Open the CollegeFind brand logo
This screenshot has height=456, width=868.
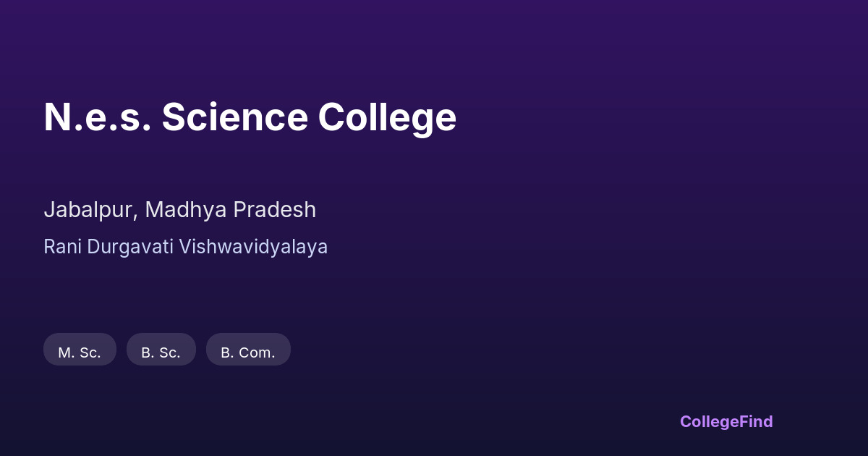tap(726, 421)
